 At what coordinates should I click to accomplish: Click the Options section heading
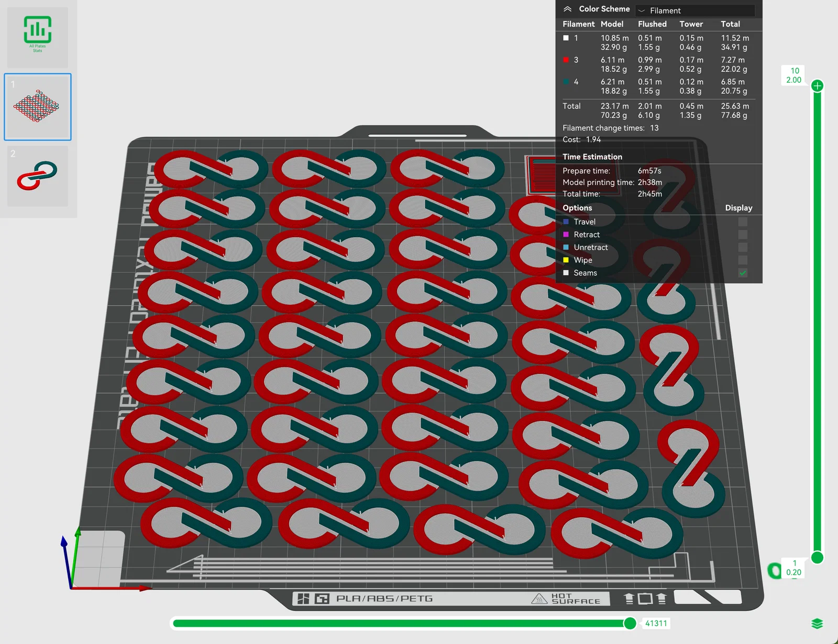pos(577,208)
